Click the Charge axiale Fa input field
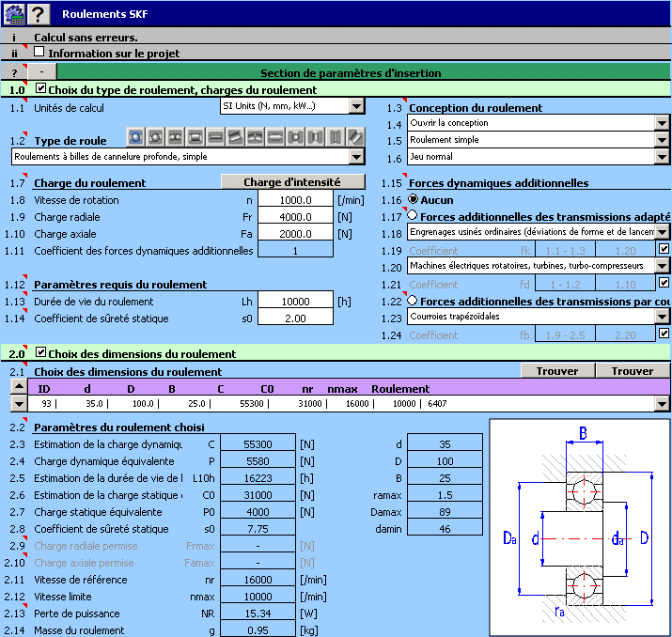Screen dimensions: 672x637 click(x=295, y=234)
